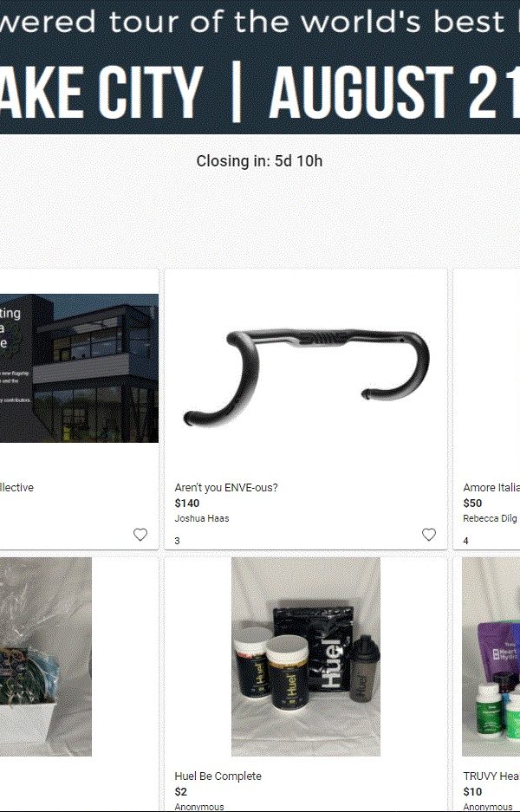Viewport: 520px width, 812px height.
Task: Favorite the Aren't you ENVE-ous? item
Action: pos(429,535)
